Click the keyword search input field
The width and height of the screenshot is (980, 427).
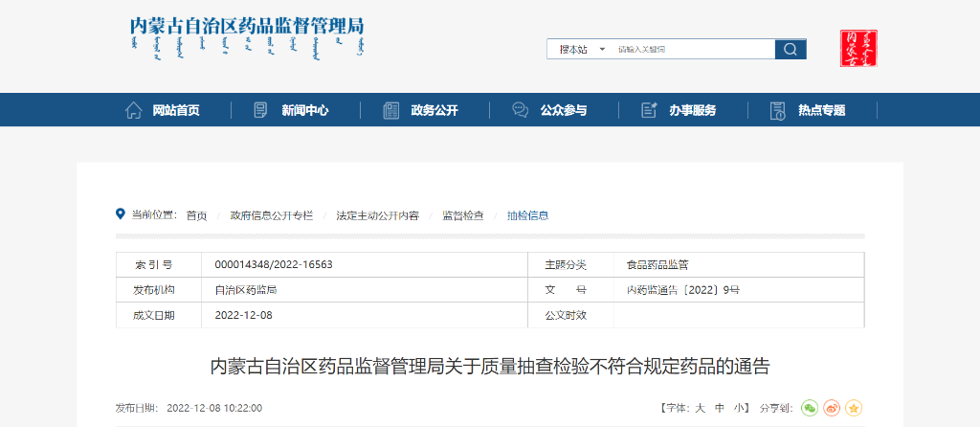click(691, 49)
